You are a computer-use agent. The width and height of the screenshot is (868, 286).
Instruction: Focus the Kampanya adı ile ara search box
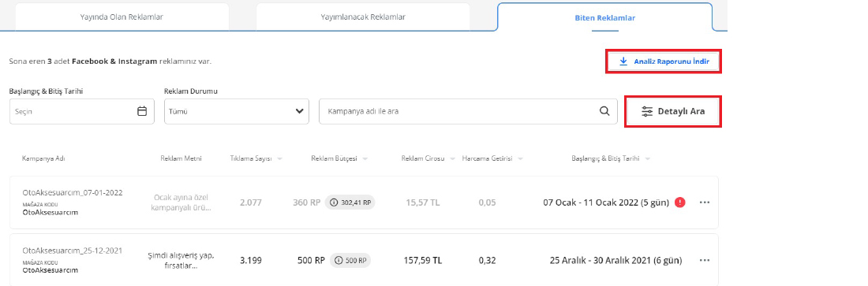coord(468,111)
